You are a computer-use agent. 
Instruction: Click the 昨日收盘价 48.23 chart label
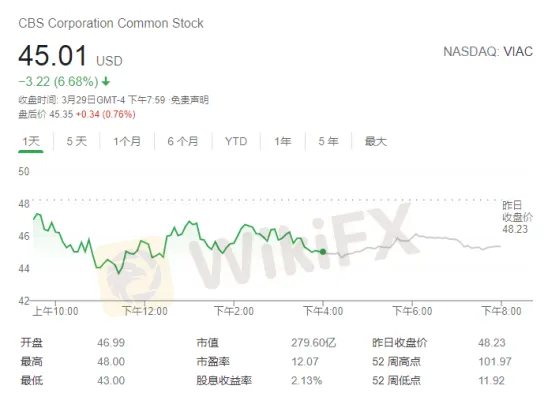(x=517, y=217)
